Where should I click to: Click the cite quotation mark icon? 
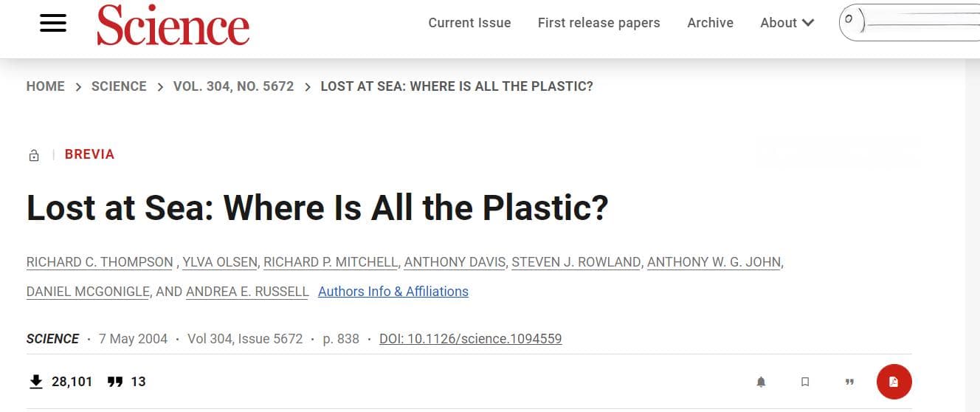point(849,382)
